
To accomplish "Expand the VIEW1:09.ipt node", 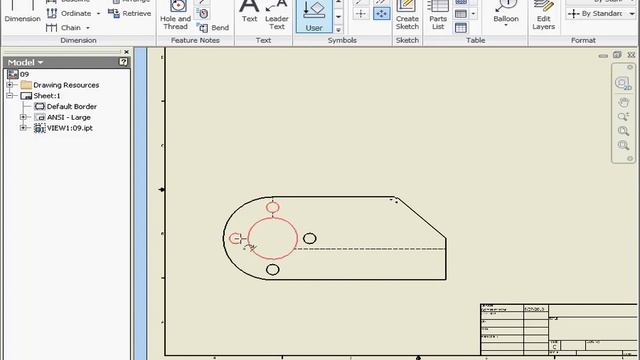I will tap(23, 128).
